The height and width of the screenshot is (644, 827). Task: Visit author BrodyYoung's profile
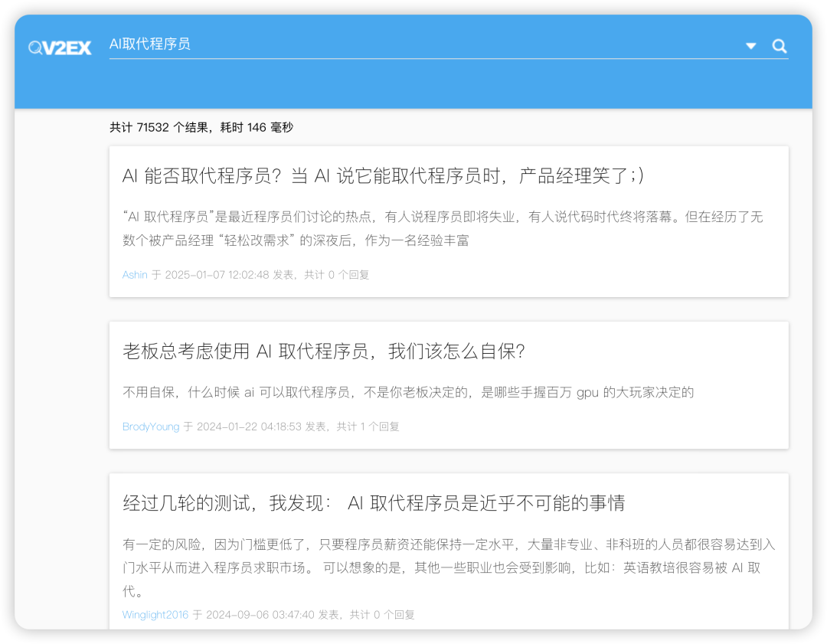tap(151, 427)
